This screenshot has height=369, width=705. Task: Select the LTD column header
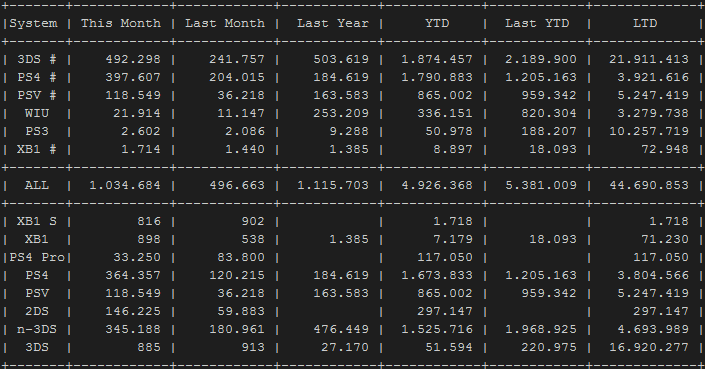[645, 23]
